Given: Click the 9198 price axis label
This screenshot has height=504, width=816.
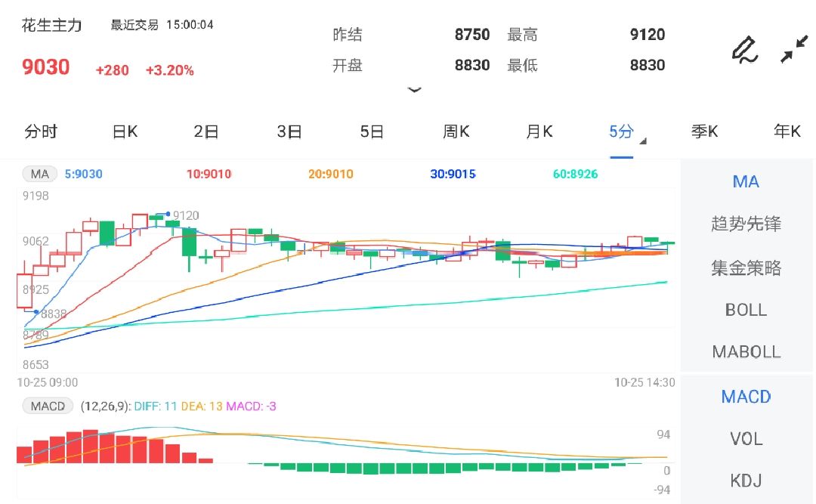Looking at the screenshot, I should (36, 196).
